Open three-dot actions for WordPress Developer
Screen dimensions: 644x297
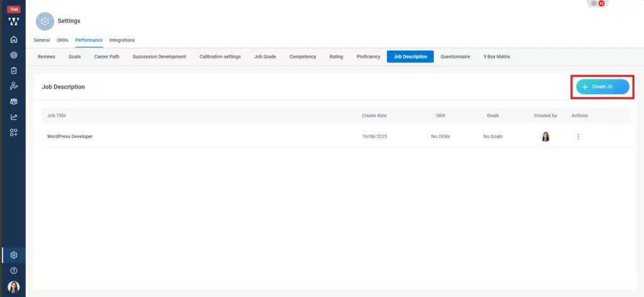click(x=579, y=137)
